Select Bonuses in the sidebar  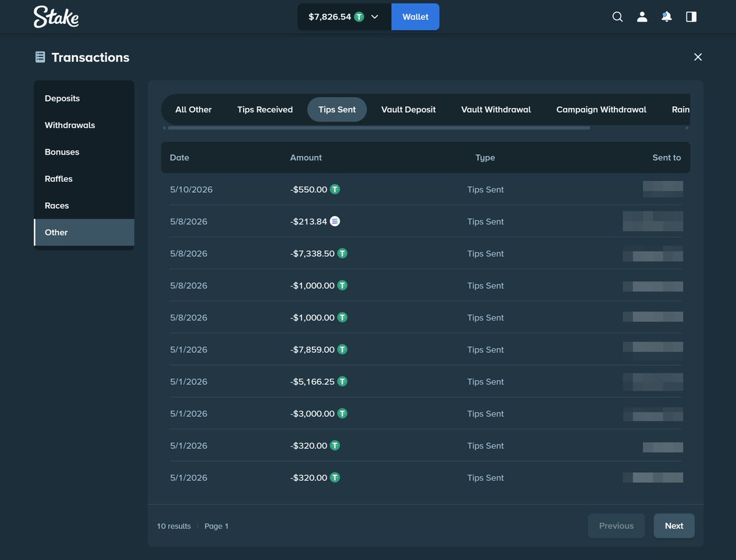coord(84,152)
